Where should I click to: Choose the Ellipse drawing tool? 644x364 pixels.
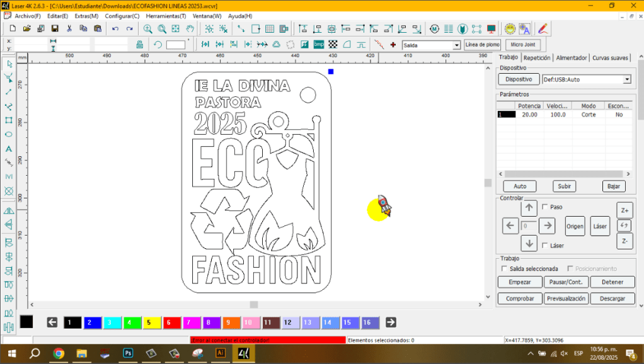pos(9,134)
